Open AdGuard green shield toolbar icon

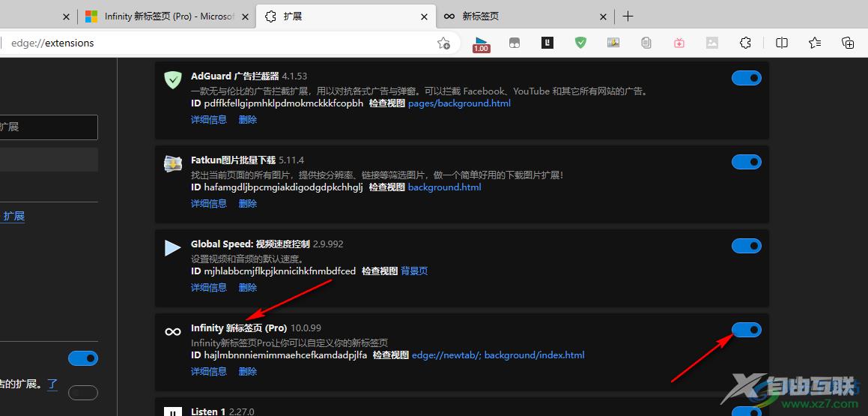580,43
